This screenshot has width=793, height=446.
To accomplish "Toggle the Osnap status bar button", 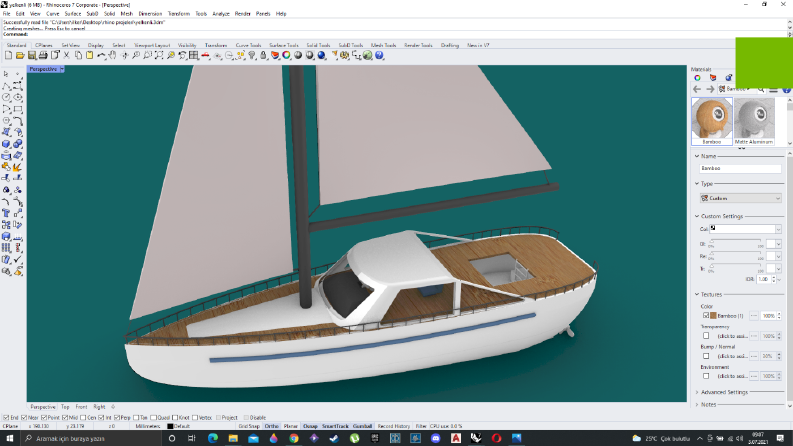I will (310, 426).
